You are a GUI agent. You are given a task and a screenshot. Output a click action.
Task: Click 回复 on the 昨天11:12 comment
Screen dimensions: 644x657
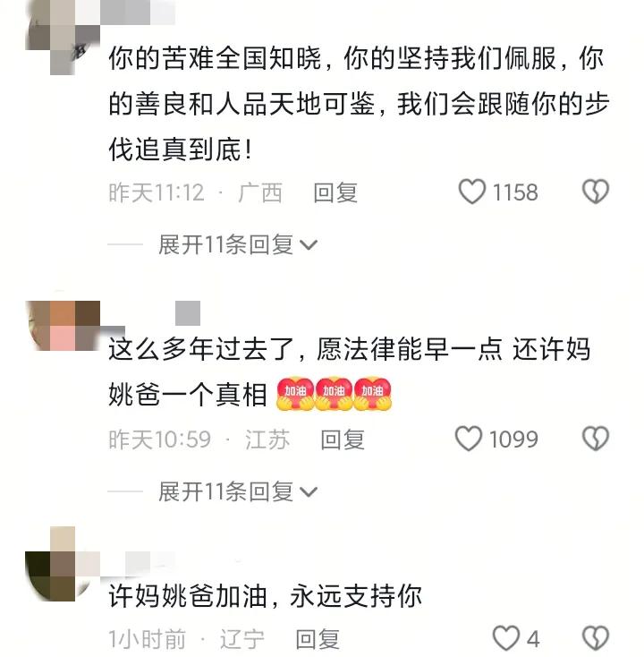335,192
